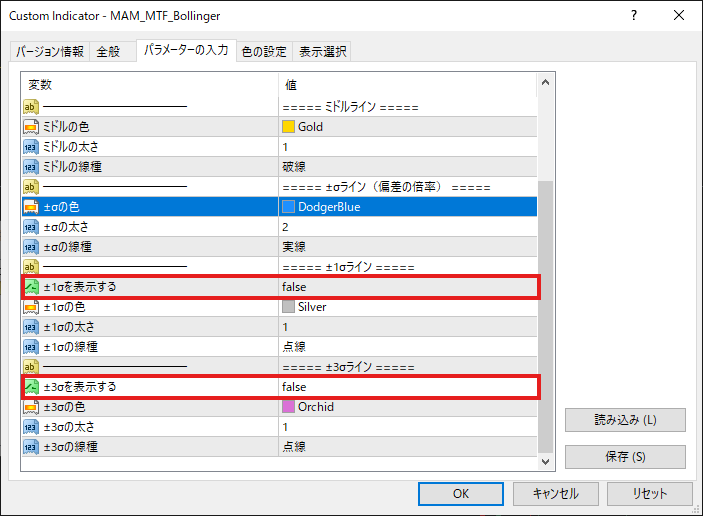Click the scrollbar down arrow

pyautogui.click(x=546, y=462)
